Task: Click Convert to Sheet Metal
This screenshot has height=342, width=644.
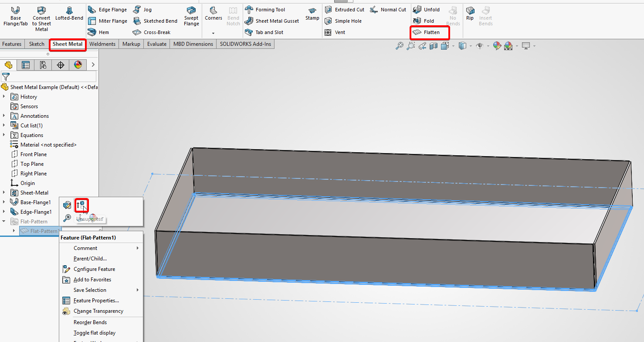Action: pyautogui.click(x=41, y=19)
